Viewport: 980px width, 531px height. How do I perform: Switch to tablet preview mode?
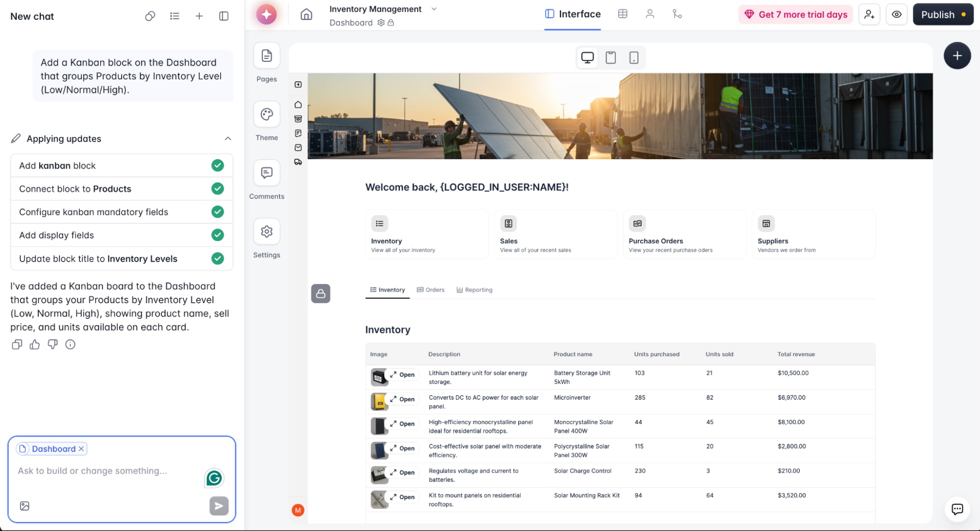(611, 58)
